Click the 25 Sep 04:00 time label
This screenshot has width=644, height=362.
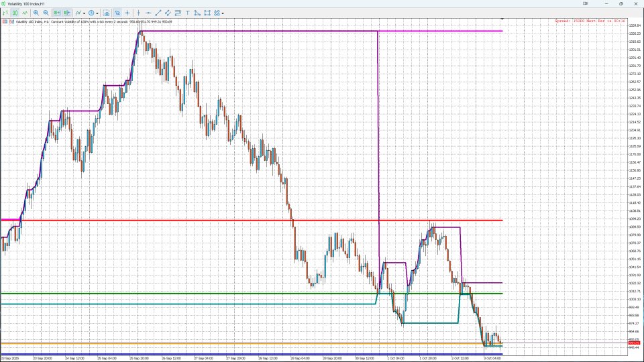pyautogui.click(x=107, y=358)
